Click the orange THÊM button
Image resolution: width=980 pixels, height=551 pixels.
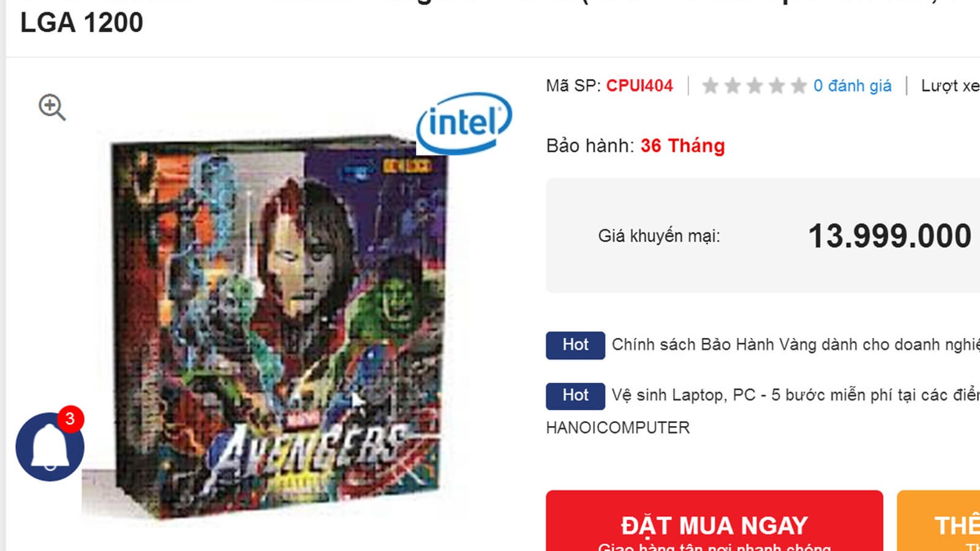click(938, 520)
